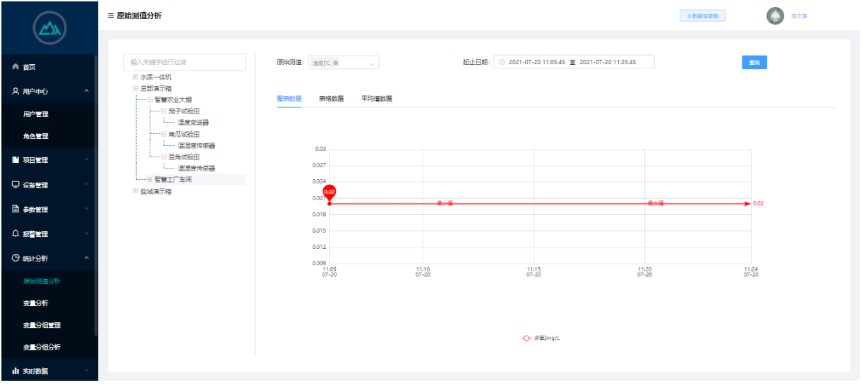Open the 大数据驾驶舱 button
The height and width of the screenshot is (385, 868).
pyautogui.click(x=702, y=16)
